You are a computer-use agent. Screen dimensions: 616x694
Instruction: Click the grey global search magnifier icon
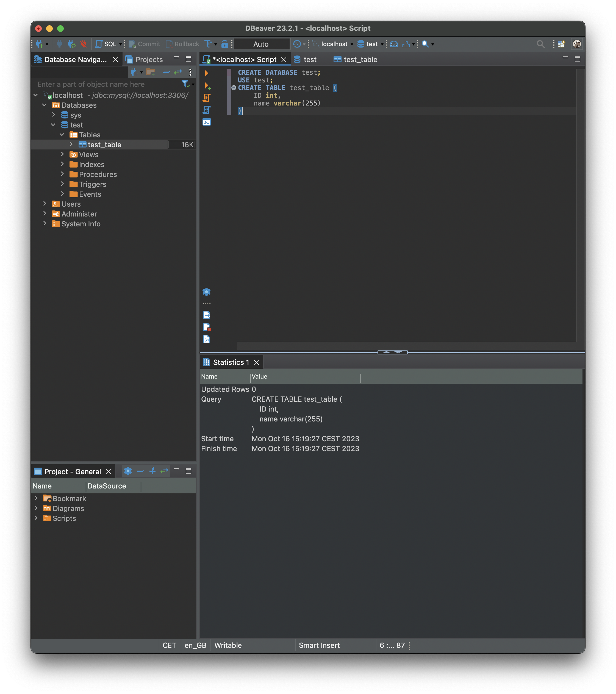[x=541, y=44]
